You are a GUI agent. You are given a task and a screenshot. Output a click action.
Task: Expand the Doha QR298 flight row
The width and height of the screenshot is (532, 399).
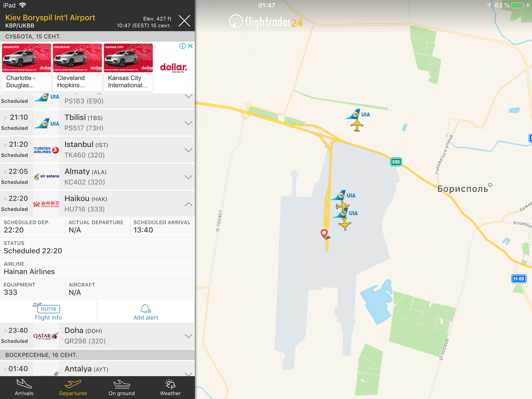(188, 336)
